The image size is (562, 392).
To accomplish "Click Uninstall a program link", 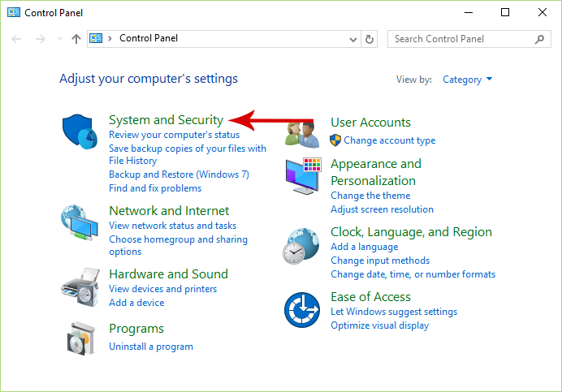I will (x=151, y=347).
